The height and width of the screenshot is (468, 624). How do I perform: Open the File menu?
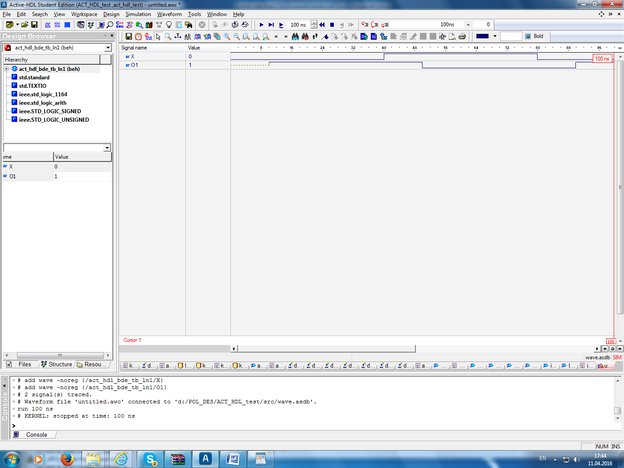[x=7, y=14]
